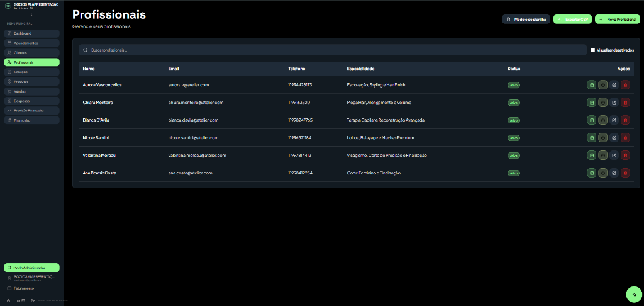Viewport: 644px width, 306px height.
Task: Deactivate Valentina Moreau with power icon
Action: pos(602,156)
